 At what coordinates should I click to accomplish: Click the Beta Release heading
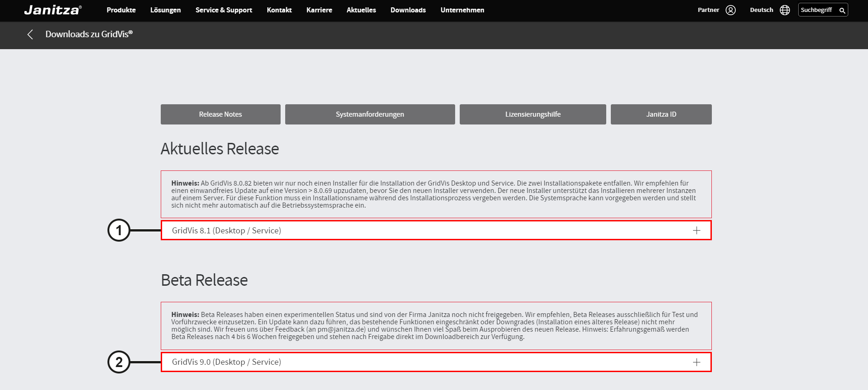[x=204, y=280]
